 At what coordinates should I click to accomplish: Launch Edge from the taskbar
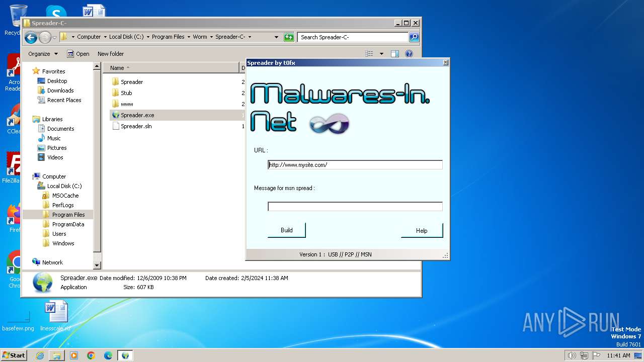tap(108, 355)
